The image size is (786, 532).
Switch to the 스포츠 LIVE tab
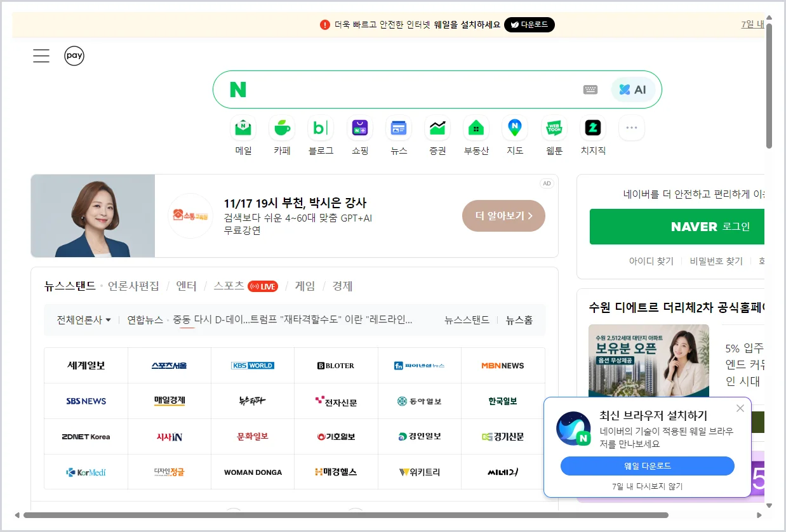[x=245, y=286]
